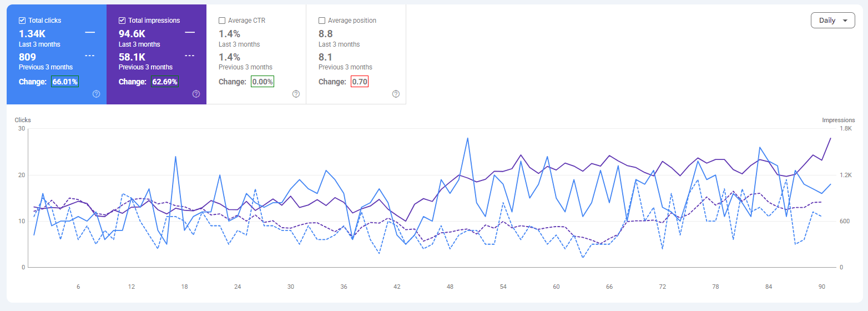Open help icon on Total impressions card

pos(196,94)
